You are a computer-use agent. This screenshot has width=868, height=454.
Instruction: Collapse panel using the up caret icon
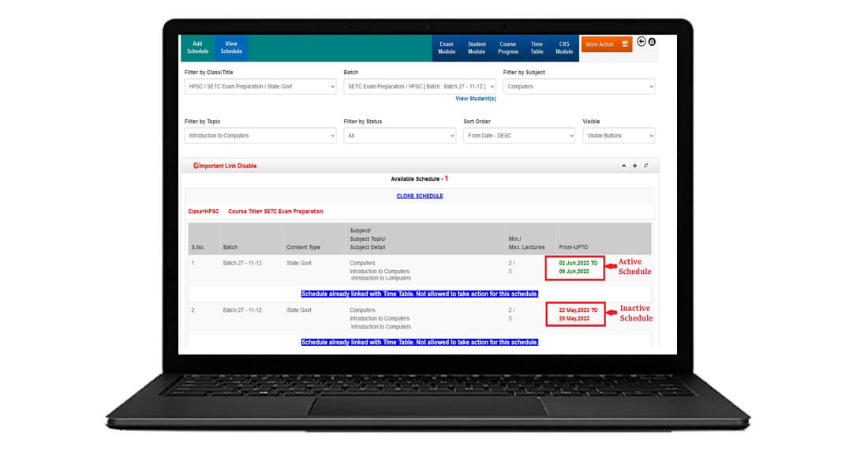point(623,166)
